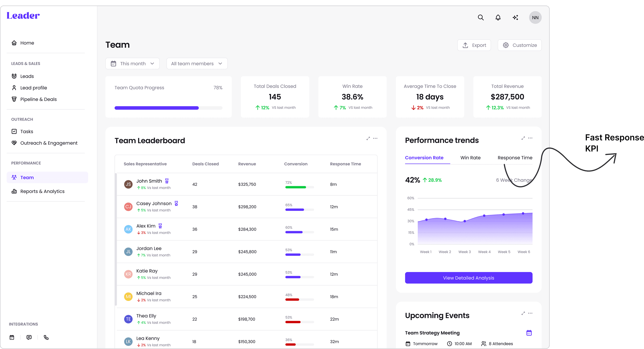
Task: Open the NN user avatar
Action: (535, 18)
